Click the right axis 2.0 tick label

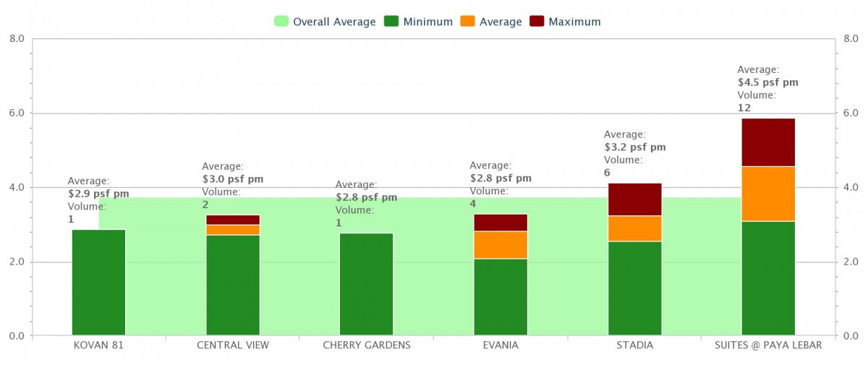pos(851,262)
